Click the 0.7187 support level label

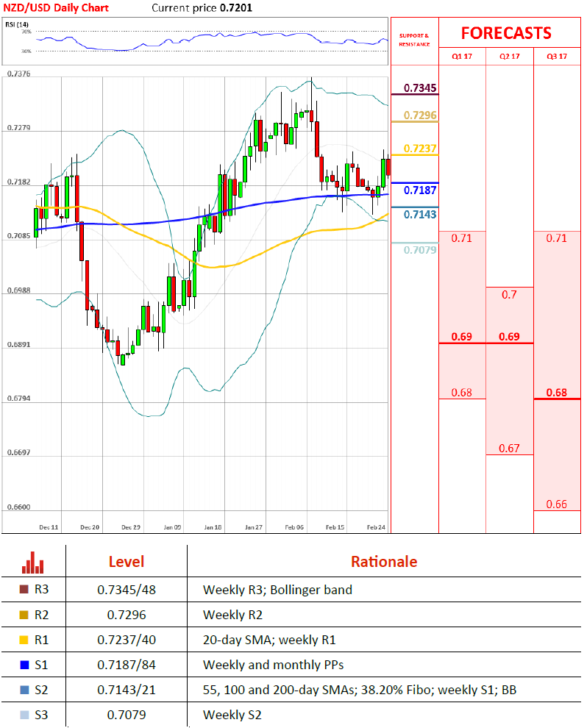[x=420, y=190]
